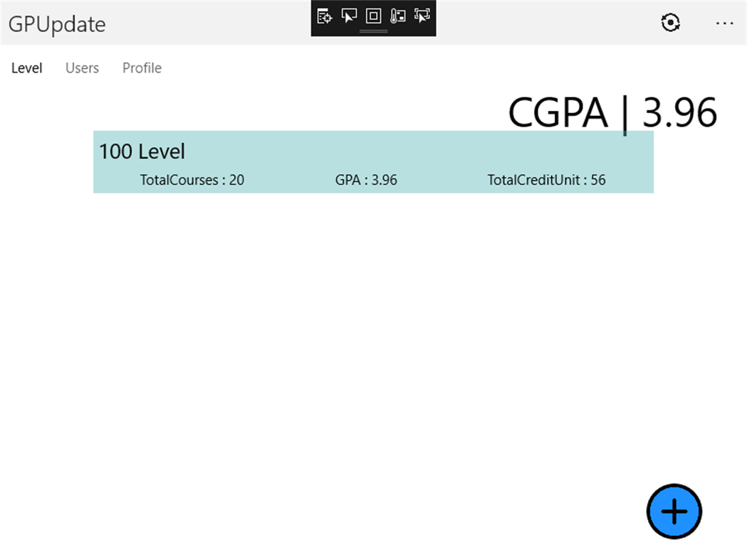Switch to the Users tab
The image size is (747, 560).
(x=81, y=68)
